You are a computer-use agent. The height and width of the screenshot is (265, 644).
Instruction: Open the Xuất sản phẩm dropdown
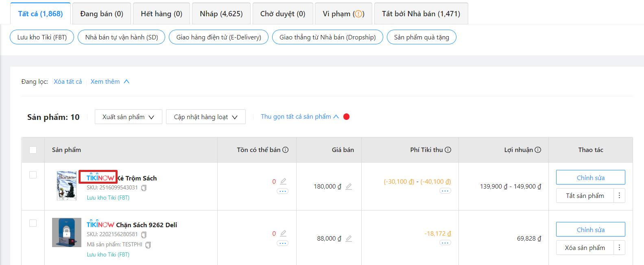coord(128,117)
